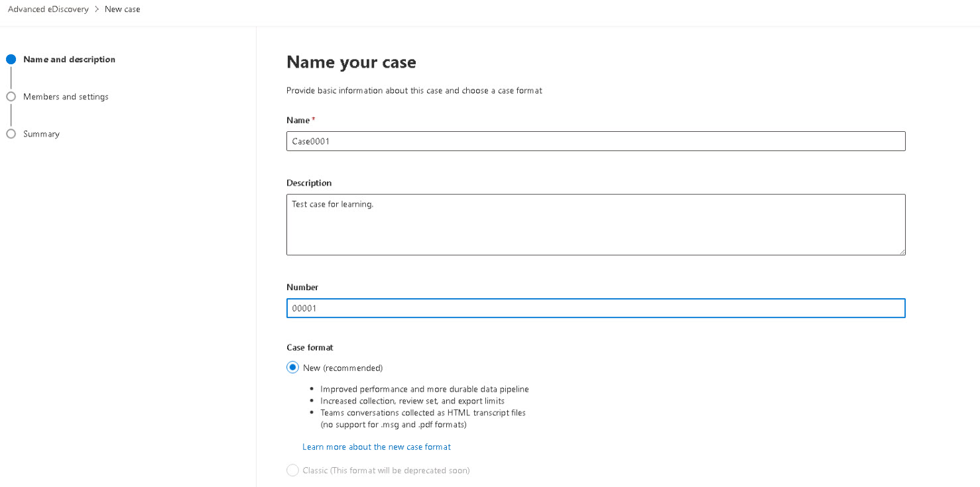Select the "New (recommended)" case format
This screenshot has width=980, height=487.
(292, 367)
